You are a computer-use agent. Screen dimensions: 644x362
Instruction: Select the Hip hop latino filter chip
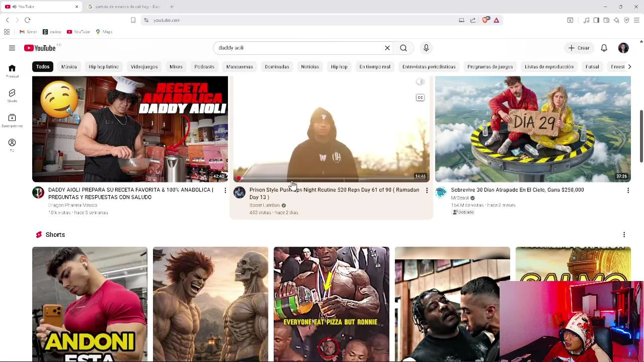[x=104, y=66]
